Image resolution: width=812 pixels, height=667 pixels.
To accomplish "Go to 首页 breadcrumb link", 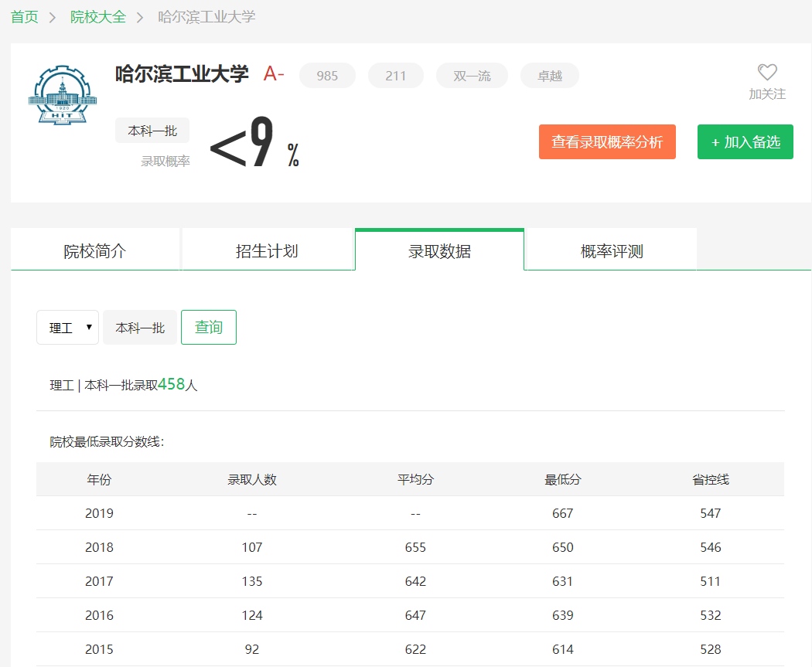I will (x=24, y=17).
